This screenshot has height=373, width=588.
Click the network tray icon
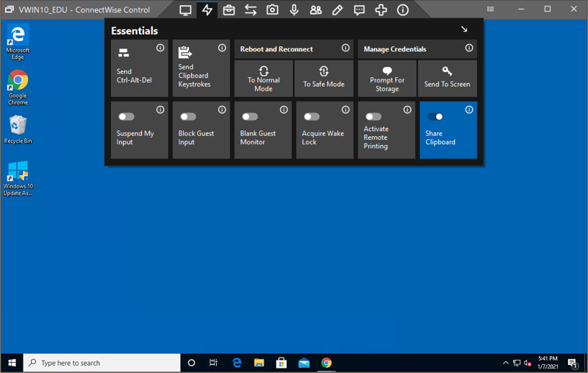(517, 363)
